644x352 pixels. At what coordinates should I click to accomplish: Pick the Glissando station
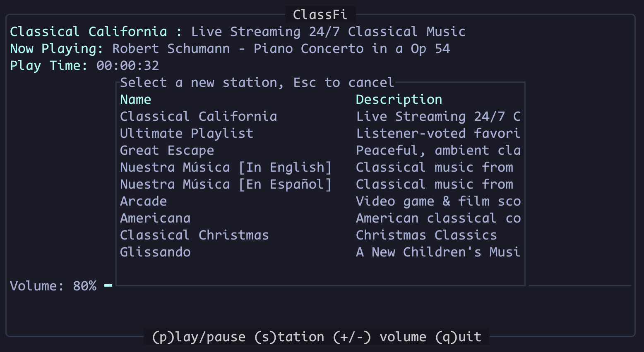155,252
